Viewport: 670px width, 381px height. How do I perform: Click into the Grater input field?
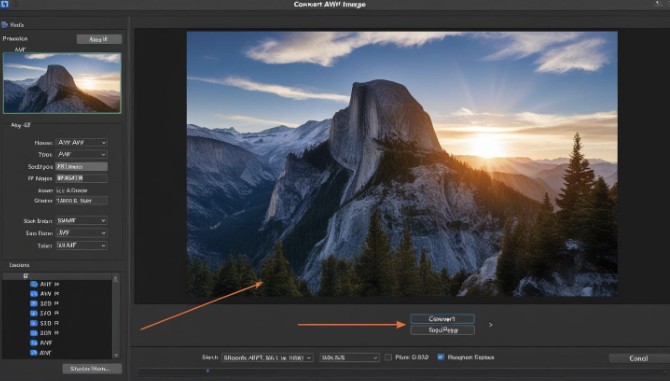coord(82,200)
